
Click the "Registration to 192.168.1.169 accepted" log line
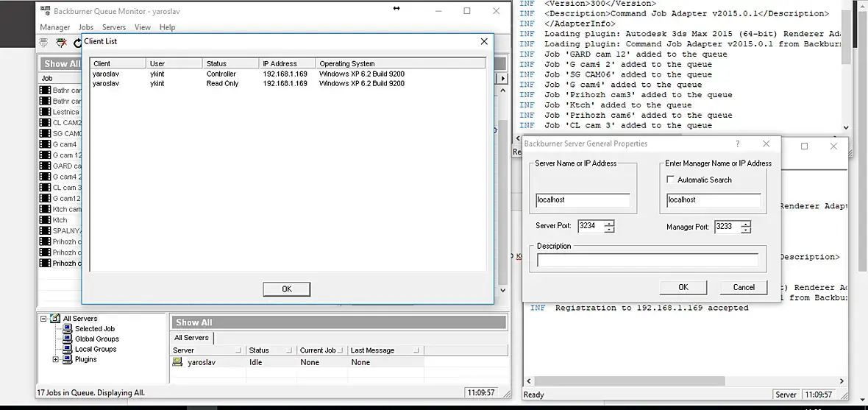[652, 308]
